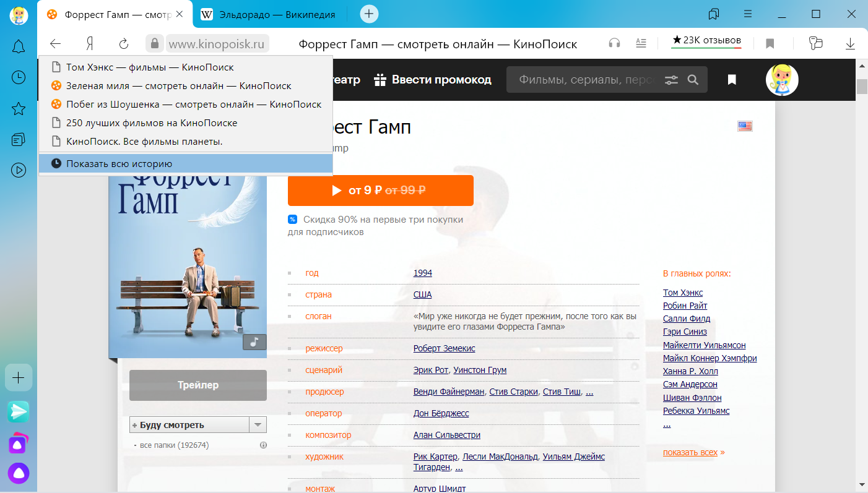View site security lock icon
The height and width of the screenshot is (493, 868).
[x=154, y=43]
